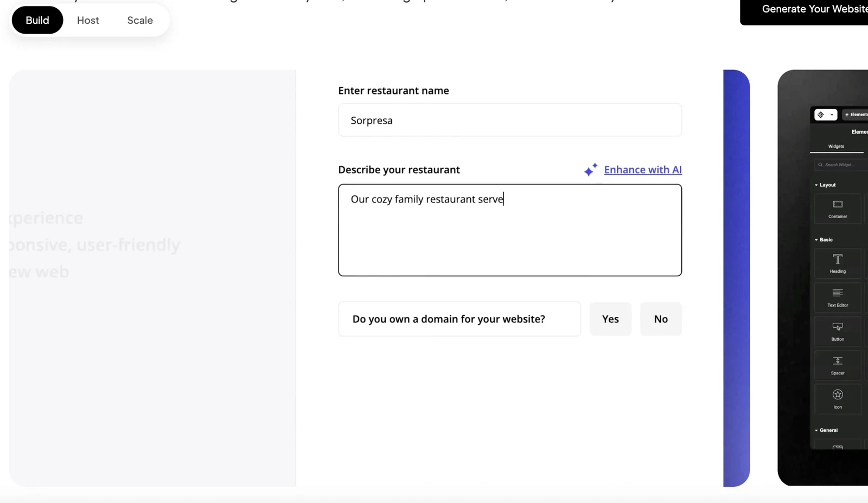This screenshot has height=503, width=868.
Task: Choose the Text Editor widget
Action: (838, 297)
